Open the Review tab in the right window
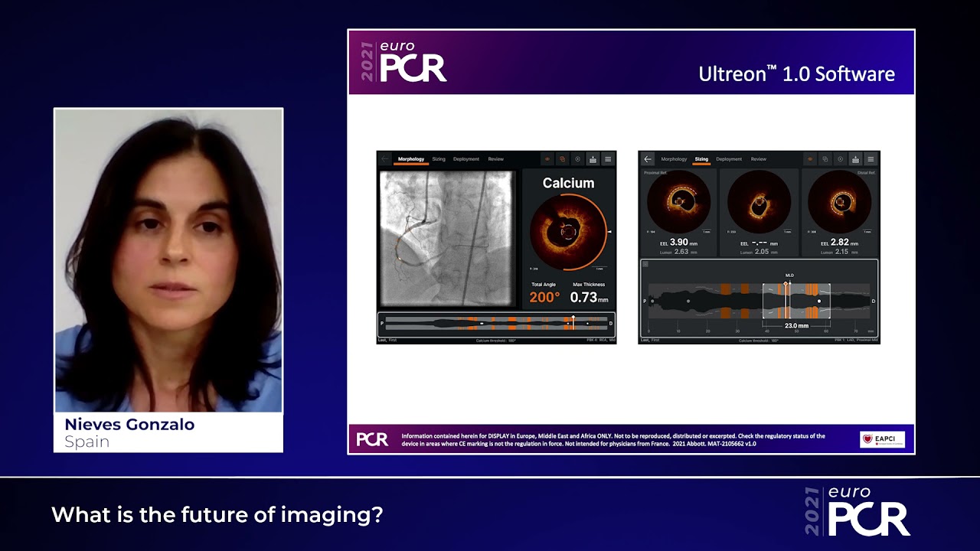 pos(759,159)
